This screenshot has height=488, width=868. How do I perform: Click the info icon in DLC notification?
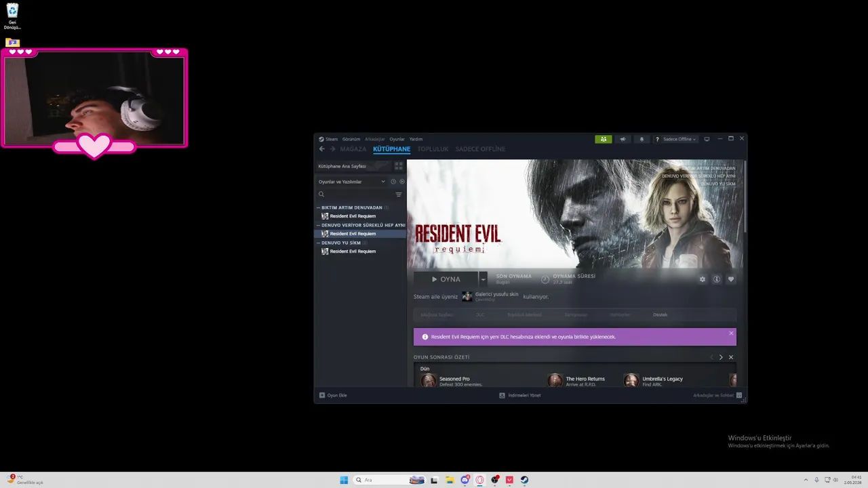pyautogui.click(x=425, y=337)
